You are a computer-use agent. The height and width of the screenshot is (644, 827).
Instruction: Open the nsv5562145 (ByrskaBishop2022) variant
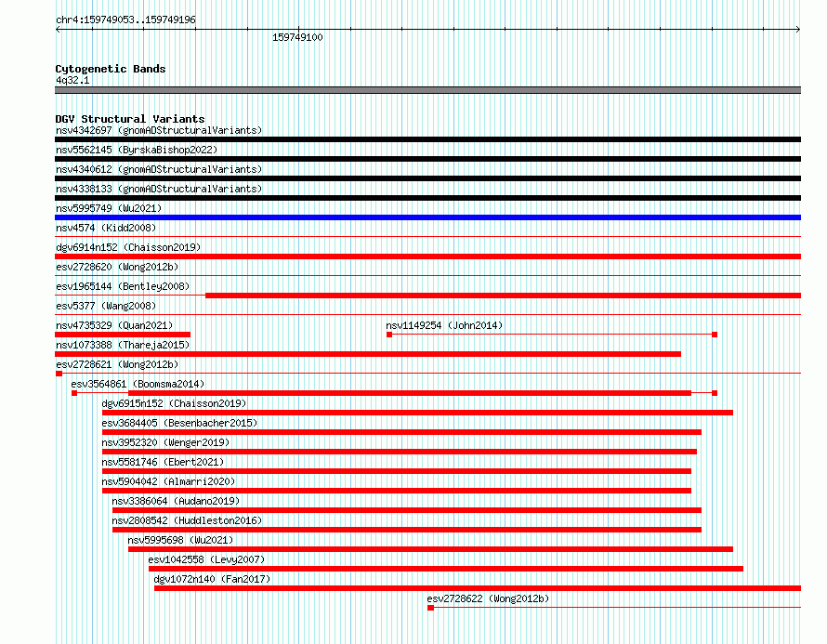[x=137, y=150]
